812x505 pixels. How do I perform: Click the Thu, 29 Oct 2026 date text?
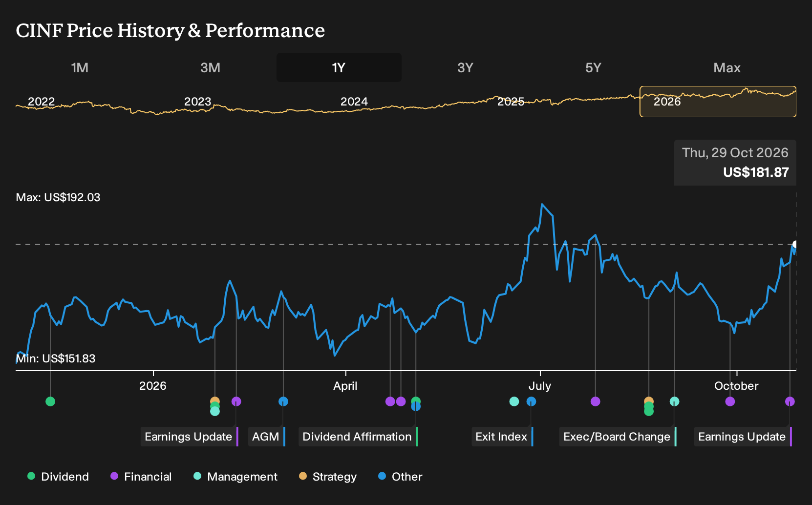[735, 153]
